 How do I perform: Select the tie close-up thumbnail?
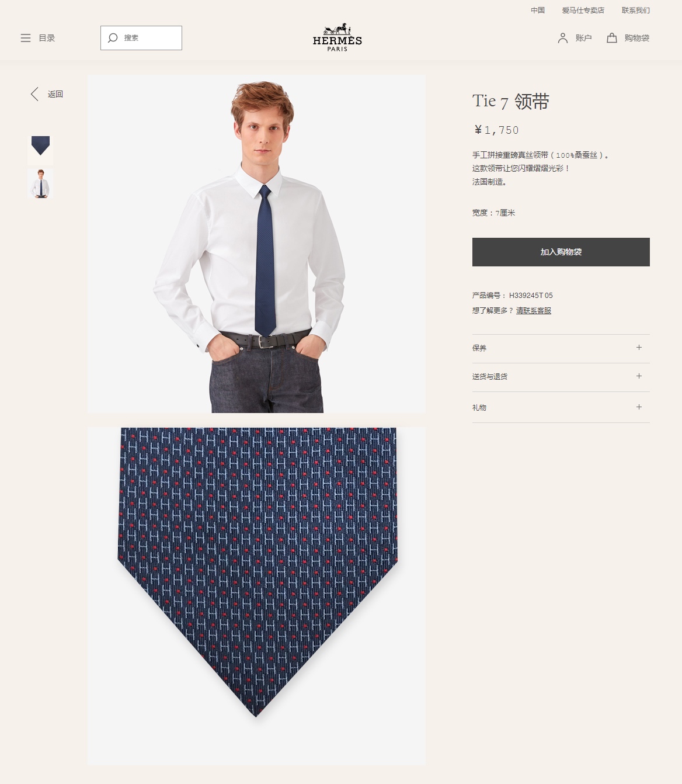pyautogui.click(x=40, y=149)
